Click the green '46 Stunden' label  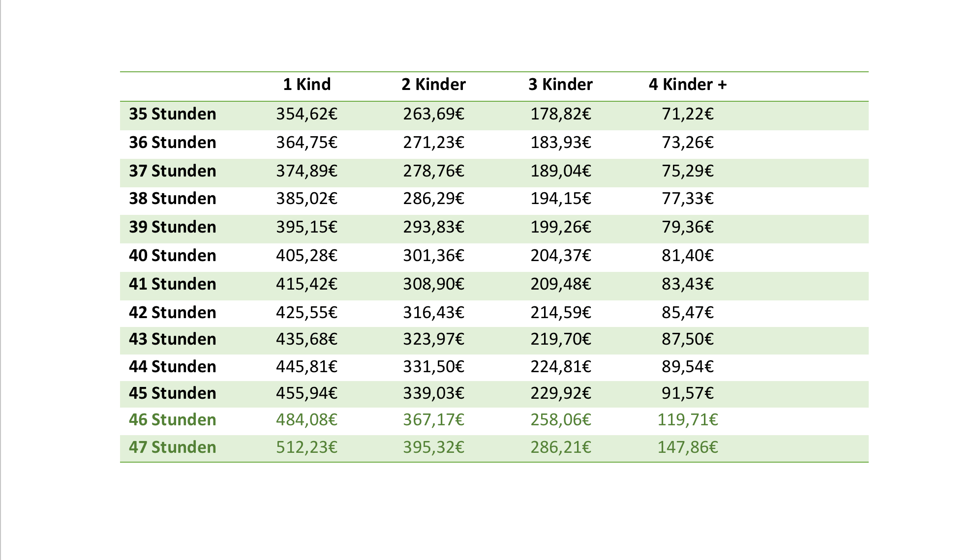click(x=173, y=420)
